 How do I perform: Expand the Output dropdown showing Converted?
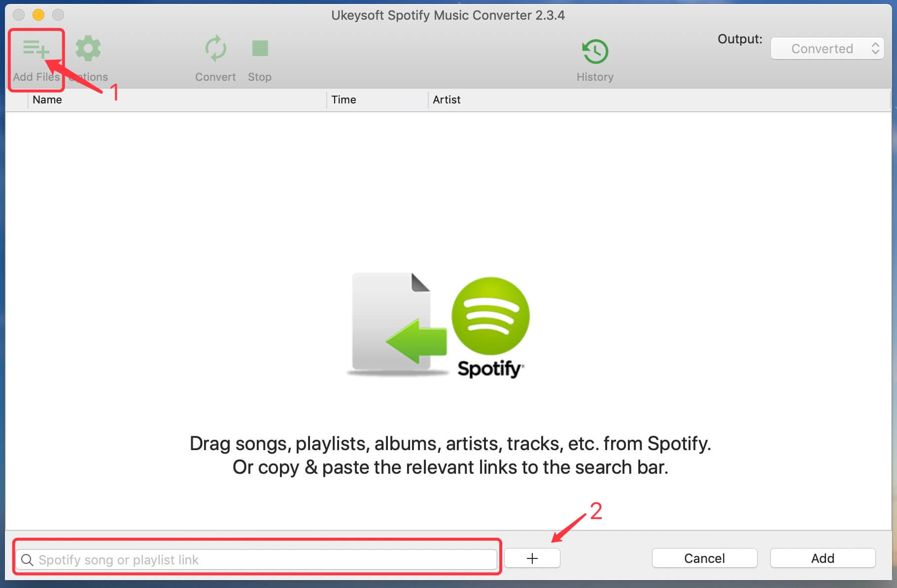click(x=827, y=49)
